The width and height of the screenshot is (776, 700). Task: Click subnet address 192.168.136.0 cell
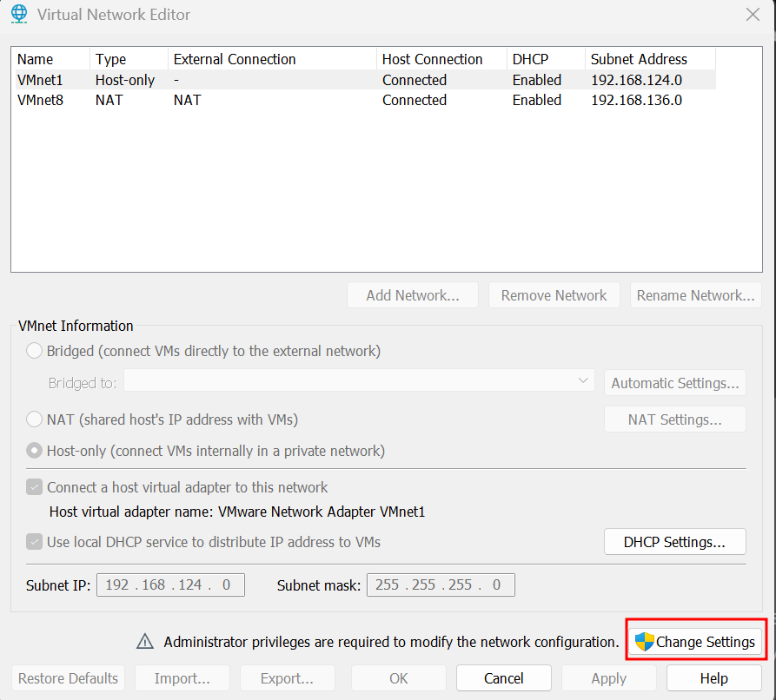[x=636, y=100]
